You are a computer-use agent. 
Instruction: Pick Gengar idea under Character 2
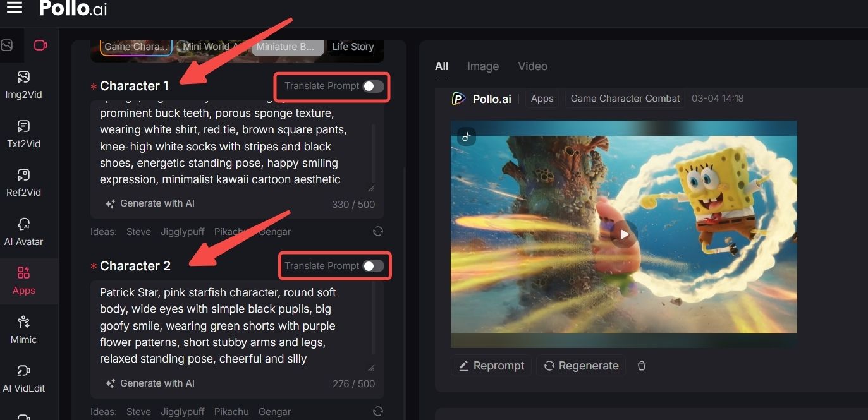tap(274, 412)
